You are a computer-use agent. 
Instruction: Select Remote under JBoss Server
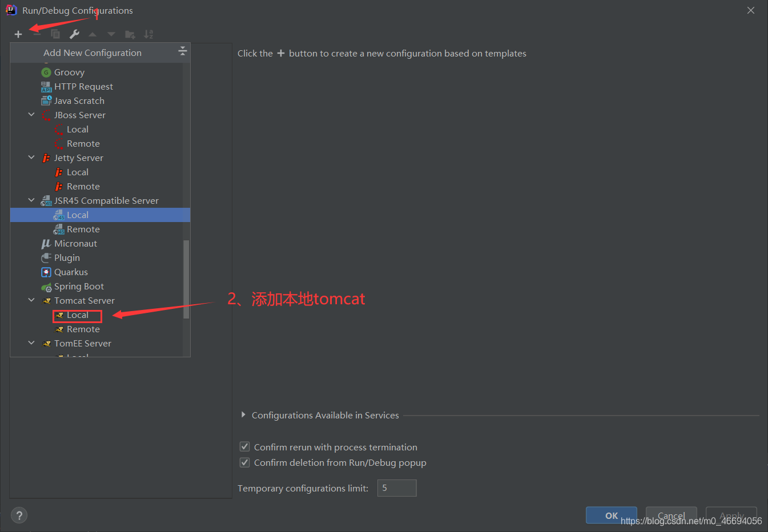click(x=83, y=144)
